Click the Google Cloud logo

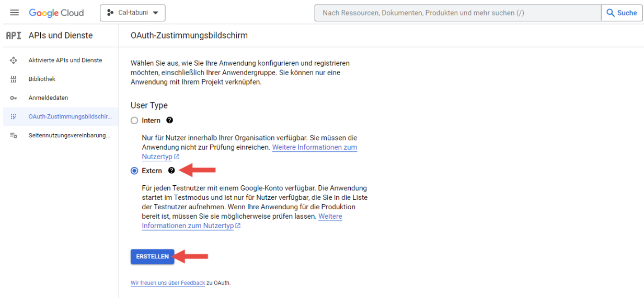point(56,13)
